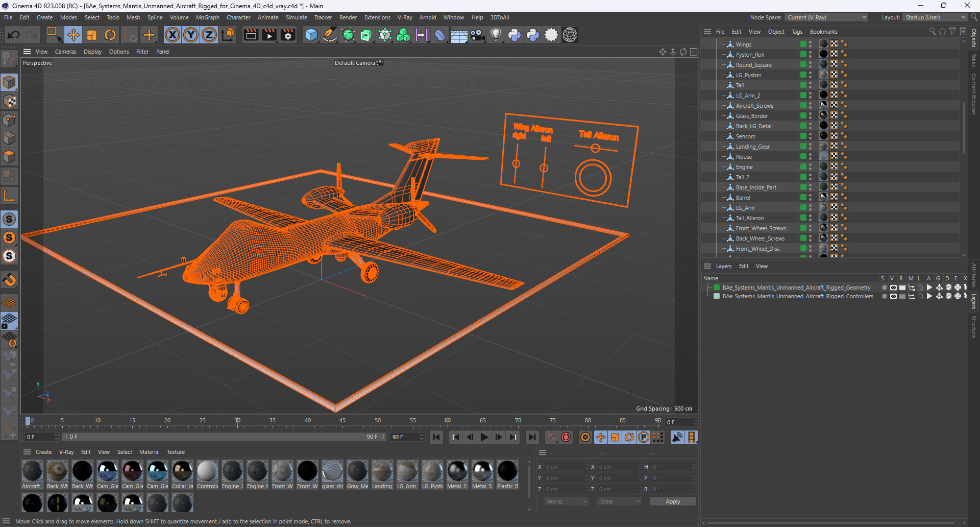
Task: Add a Camera object
Action: coord(477,35)
